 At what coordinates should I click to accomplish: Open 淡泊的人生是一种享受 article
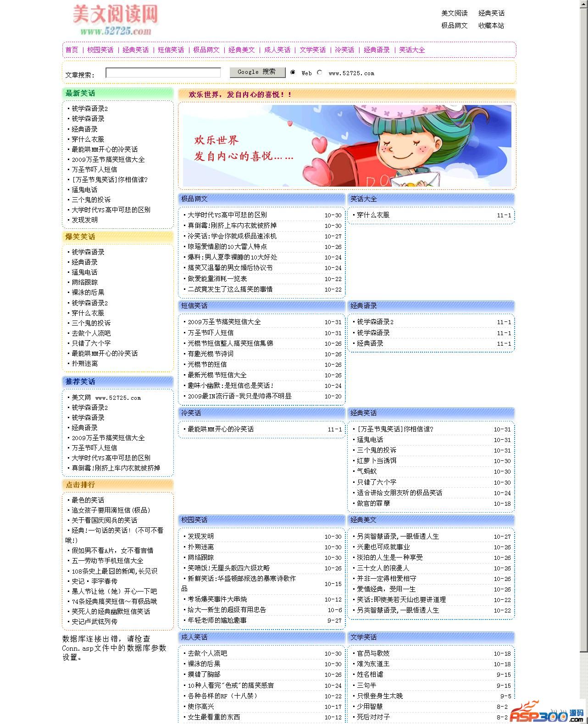pos(390,558)
